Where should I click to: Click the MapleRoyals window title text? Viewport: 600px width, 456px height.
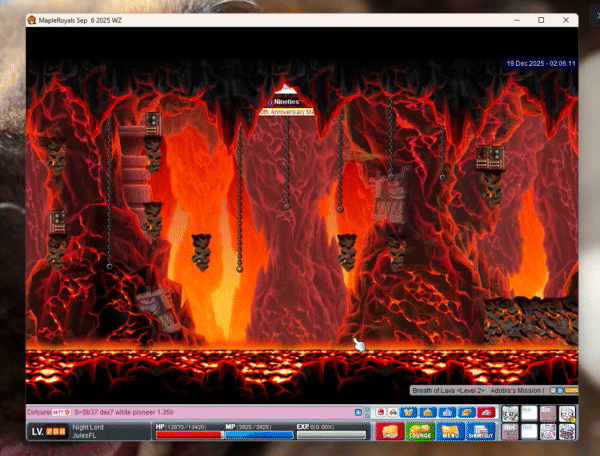tap(80, 20)
